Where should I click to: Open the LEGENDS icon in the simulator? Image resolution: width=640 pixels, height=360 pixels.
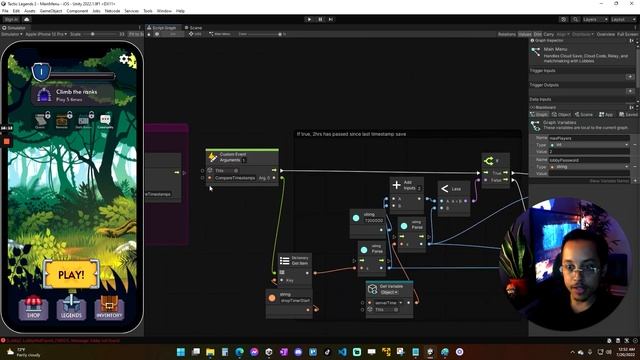(x=71, y=307)
